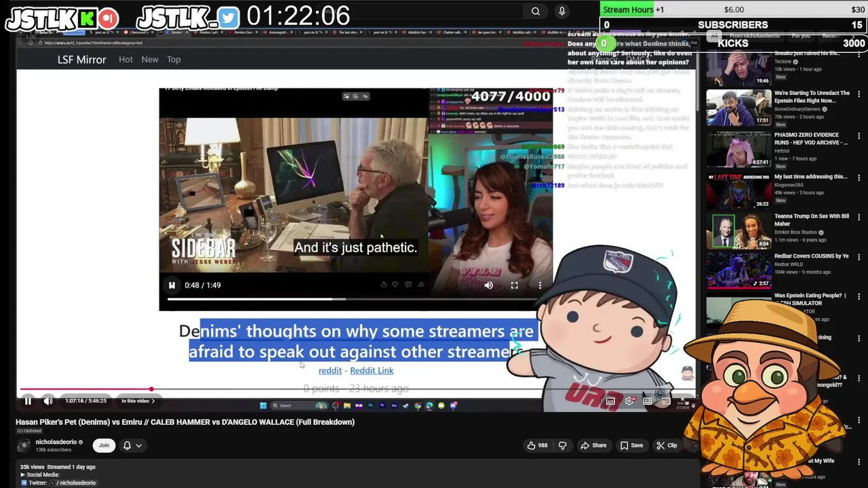Open the Twitter bird icon in overlay
868x488 pixels.
(229, 18)
